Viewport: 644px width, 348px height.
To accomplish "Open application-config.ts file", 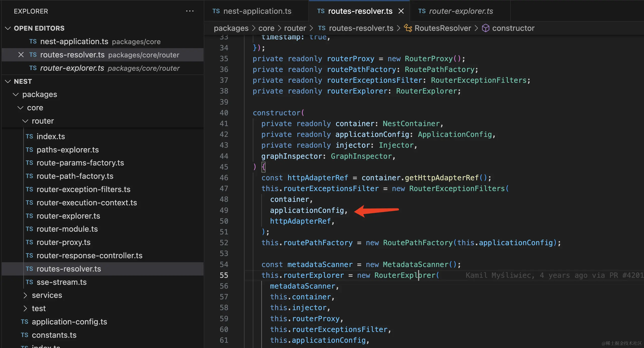I will coord(70,322).
